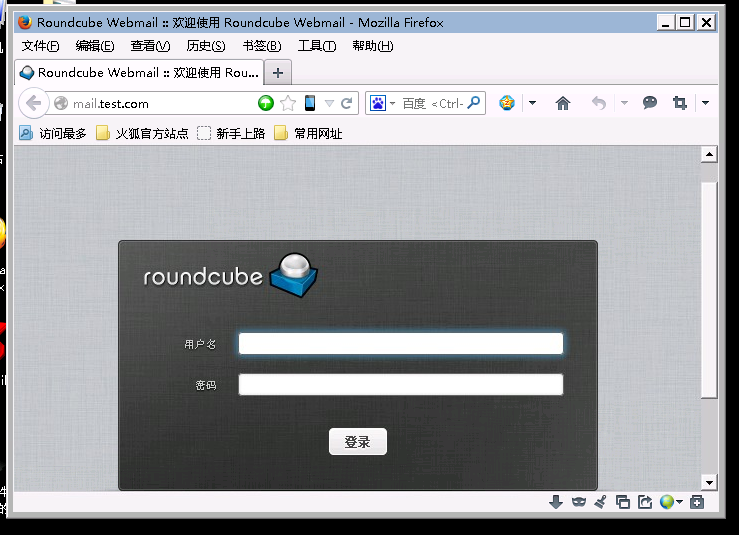Click the chat bubble toolbar icon
Image resolution: width=739 pixels, height=535 pixels.
click(649, 102)
